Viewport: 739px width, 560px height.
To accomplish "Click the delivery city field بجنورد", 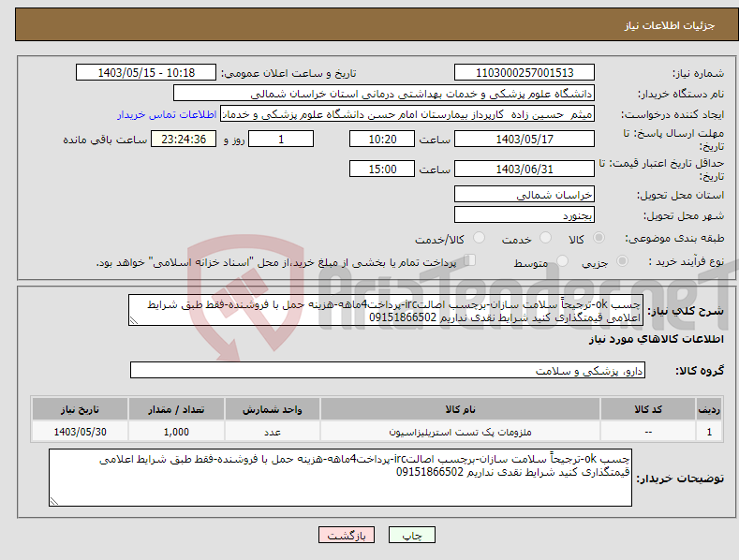I will click(x=525, y=215).
